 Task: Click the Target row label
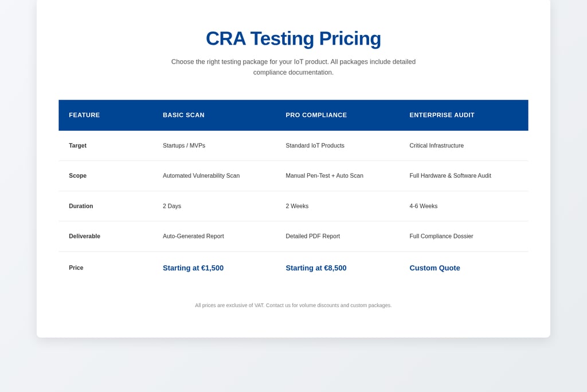coord(77,146)
